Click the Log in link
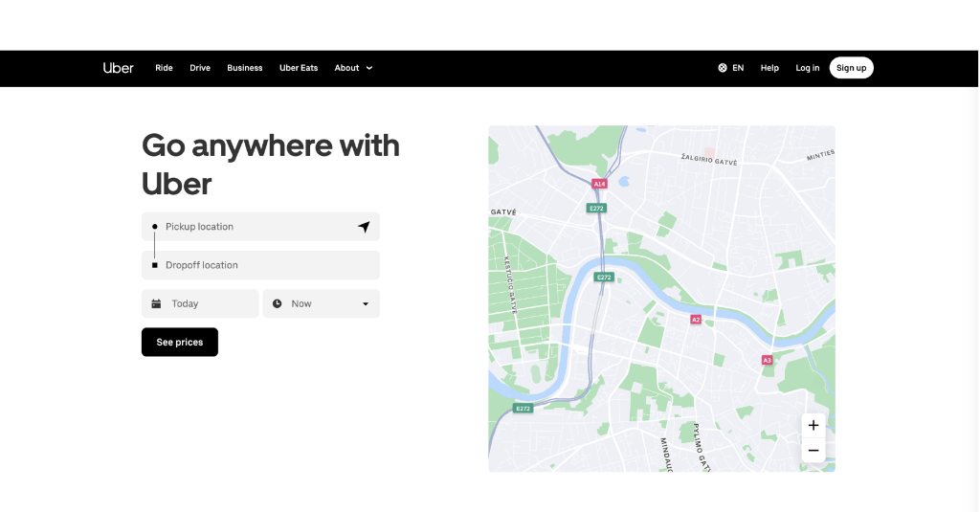This screenshot has width=980, height=512. pyautogui.click(x=807, y=68)
